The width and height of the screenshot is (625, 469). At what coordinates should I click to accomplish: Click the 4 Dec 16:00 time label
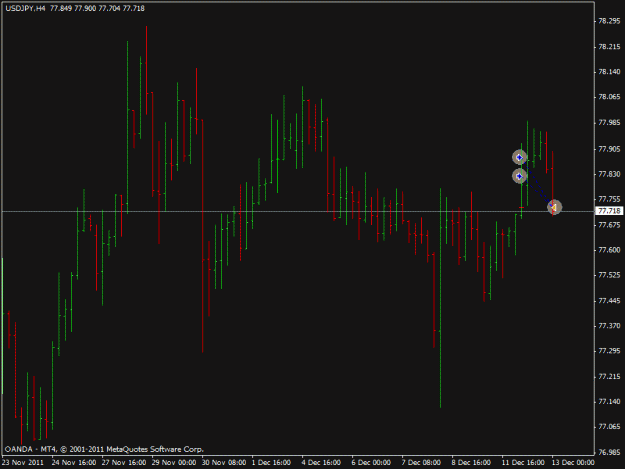pos(321,462)
